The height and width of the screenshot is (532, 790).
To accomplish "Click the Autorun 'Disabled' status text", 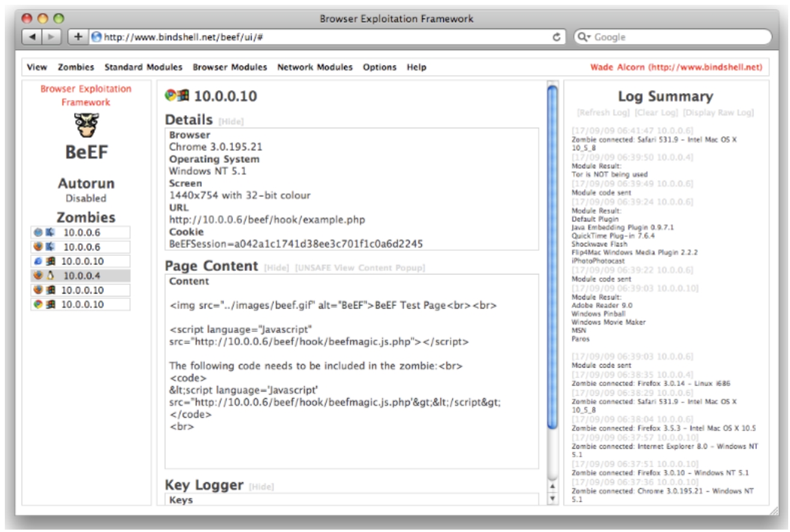I will [86, 198].
